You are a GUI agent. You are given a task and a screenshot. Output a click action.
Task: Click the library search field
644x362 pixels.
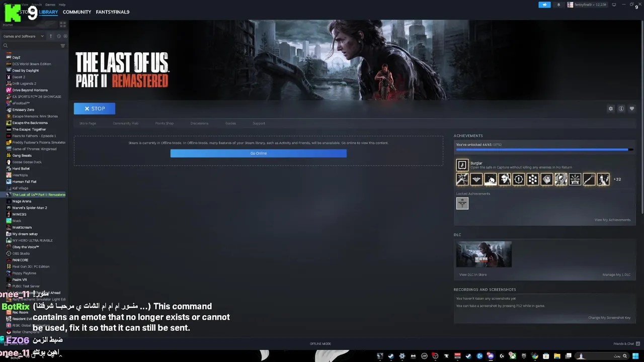click(30, 46)
